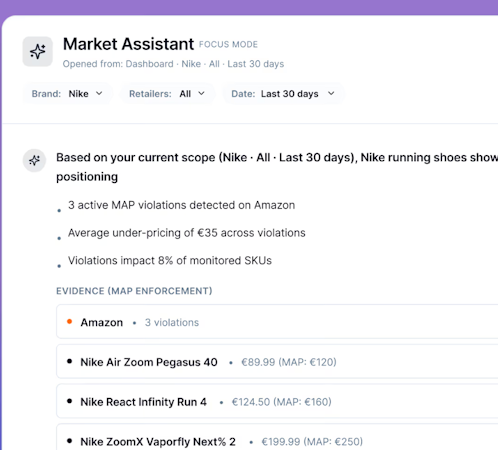Open the Brand: Nike dropdown
The width and height of the screenshot is (498, 450).
point(68,94)
